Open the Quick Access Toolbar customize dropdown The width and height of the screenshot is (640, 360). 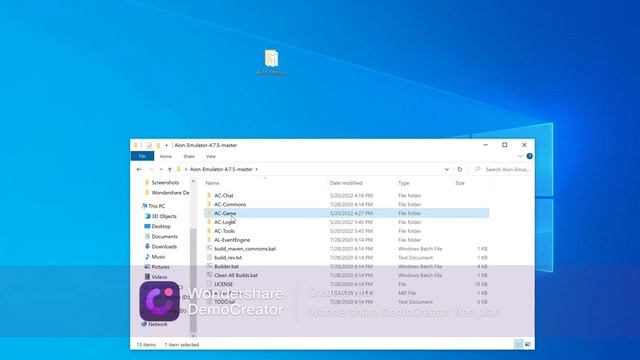pyautogui.click(x=166, y=145)
